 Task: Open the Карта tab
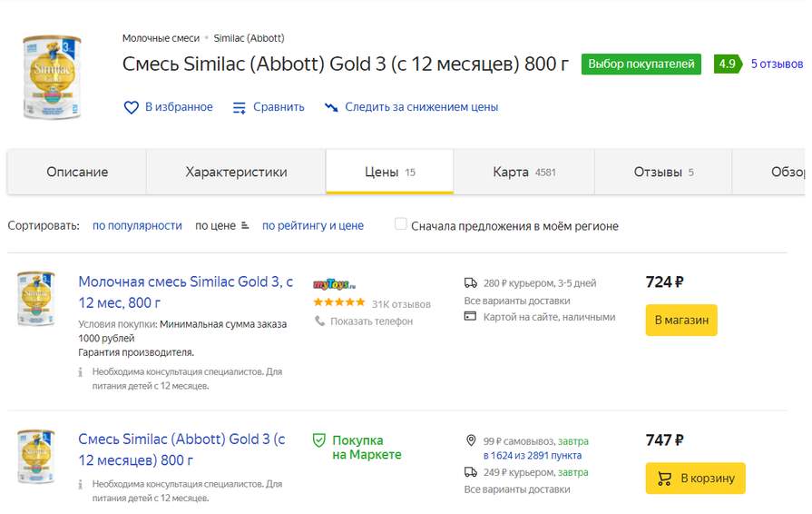click(x=524, y=172)
